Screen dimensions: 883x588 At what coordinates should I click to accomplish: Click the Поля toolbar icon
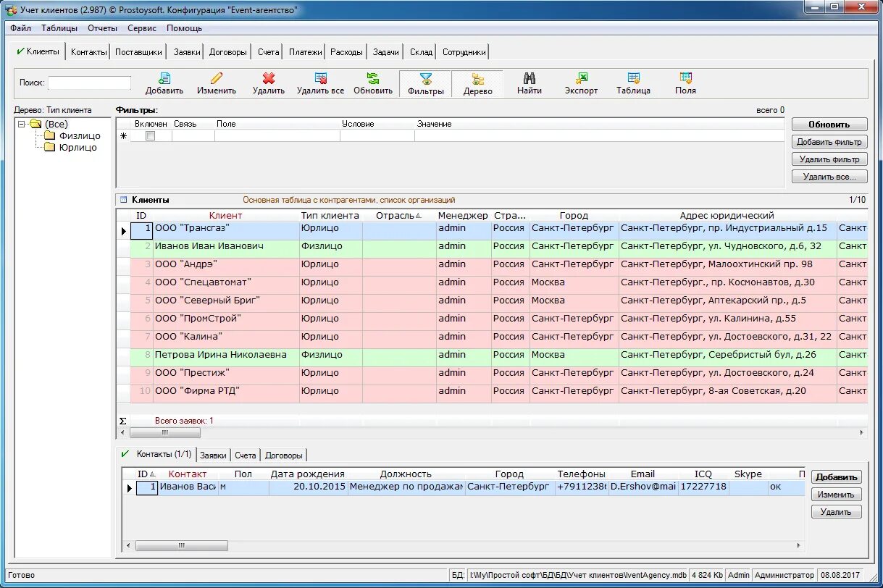tap(685, 78)
